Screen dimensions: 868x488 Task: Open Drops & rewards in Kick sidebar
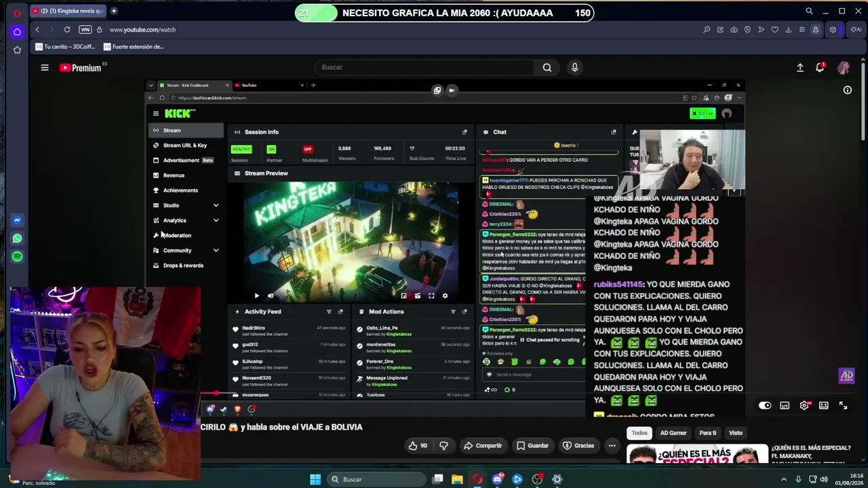[x=183, y=266]
